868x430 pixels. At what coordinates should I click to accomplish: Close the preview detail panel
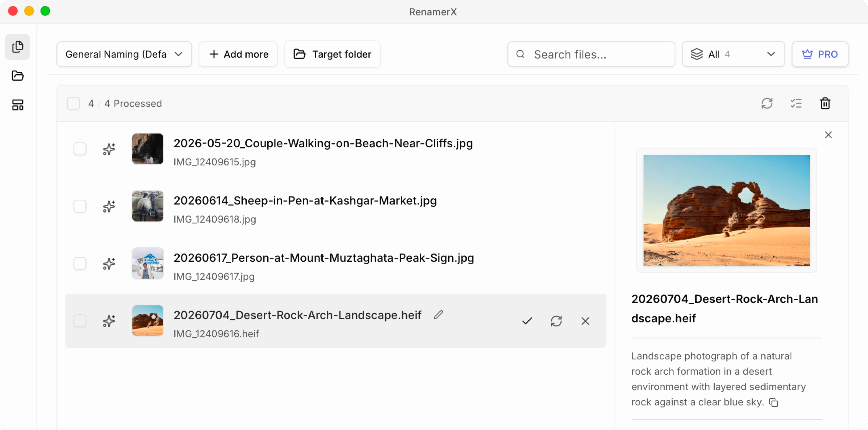pos(828,135)
